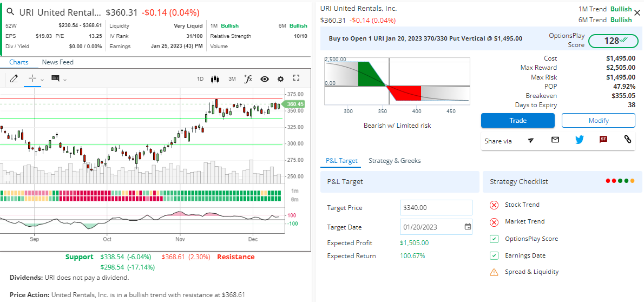
Task: Click the Bearish w/ Limited risk label
Action: point(397,126)
